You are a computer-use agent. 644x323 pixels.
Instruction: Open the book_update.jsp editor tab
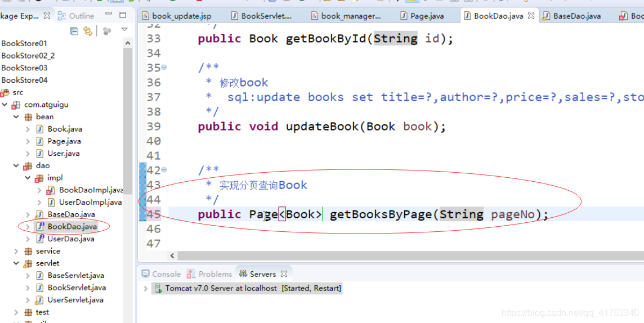[x=177, y=16]
